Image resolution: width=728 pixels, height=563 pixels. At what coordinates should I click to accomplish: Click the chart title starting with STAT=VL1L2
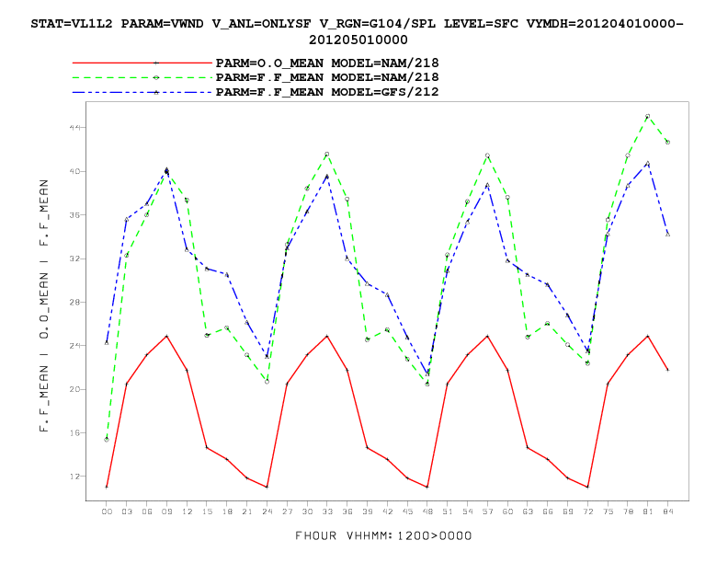[x=357, y=31]
